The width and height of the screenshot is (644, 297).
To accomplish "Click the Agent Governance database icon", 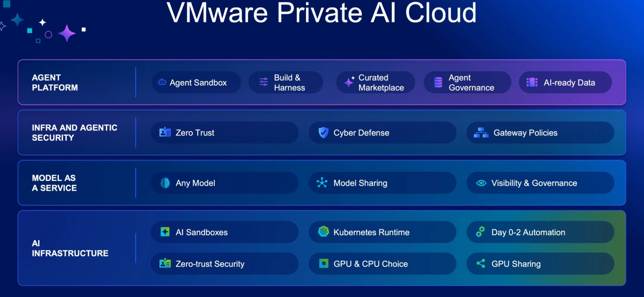I will point(438,82).
